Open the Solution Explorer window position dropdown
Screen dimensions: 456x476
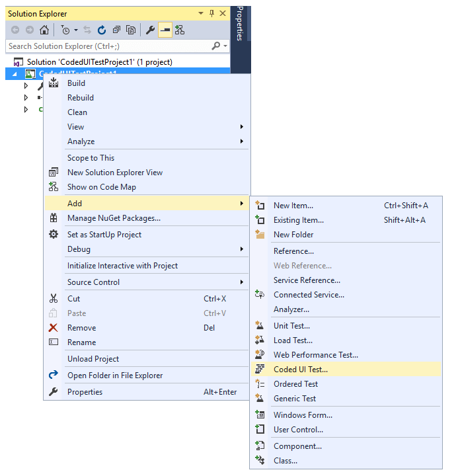coord(200,13)
